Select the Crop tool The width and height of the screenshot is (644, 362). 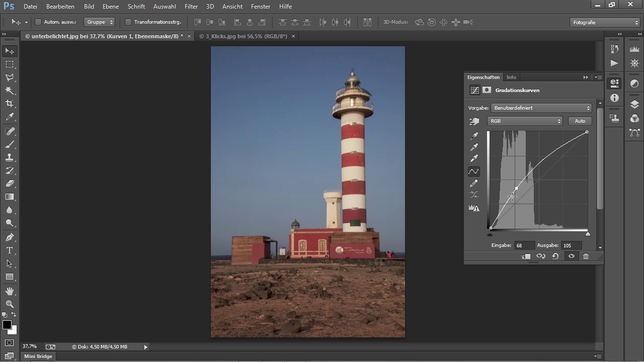coord(10,104)
